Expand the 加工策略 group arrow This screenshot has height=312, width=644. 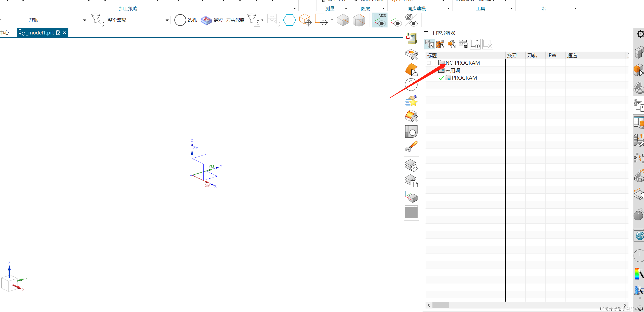[x=295, y=9]
